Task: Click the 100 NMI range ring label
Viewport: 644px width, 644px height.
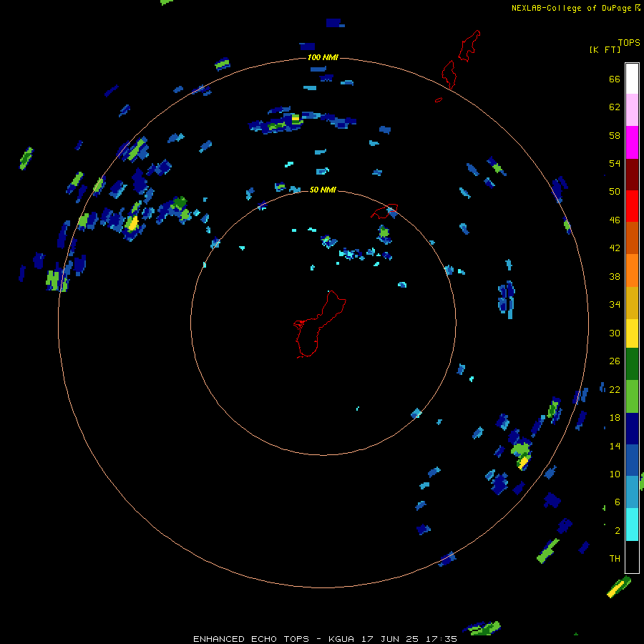Action: (323, 57)
